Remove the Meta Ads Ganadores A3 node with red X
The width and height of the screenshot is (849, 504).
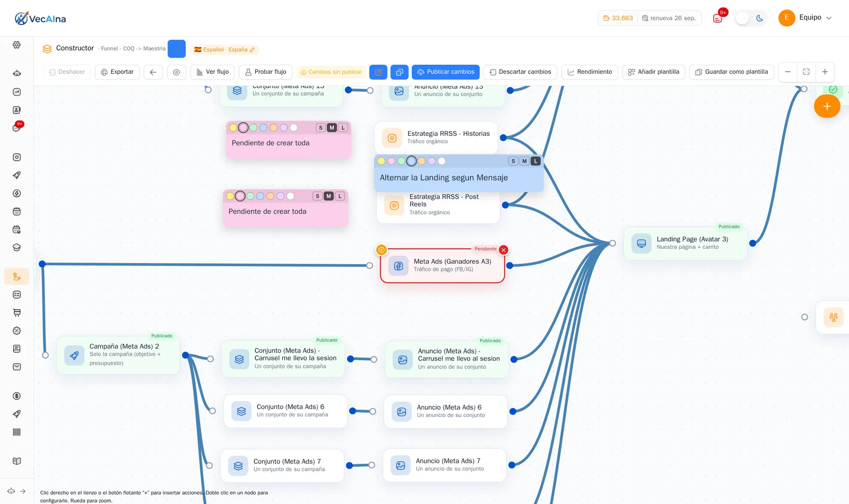[x=504, y=250]
